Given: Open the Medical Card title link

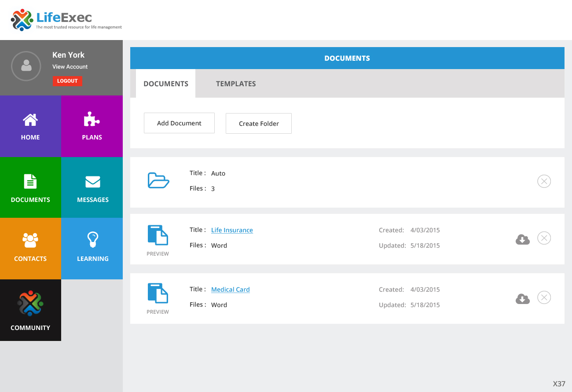Looking at the screenshot, I should click(230, 289).
